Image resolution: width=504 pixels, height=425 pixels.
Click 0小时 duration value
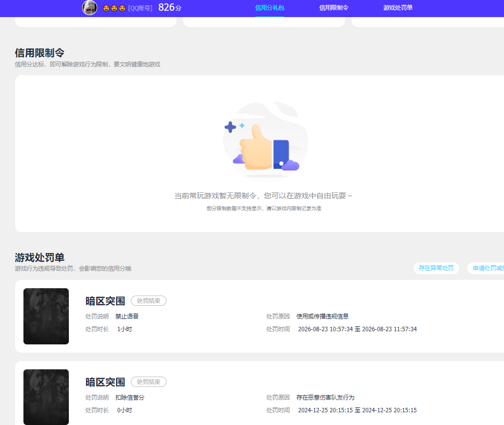coord(125,410)
